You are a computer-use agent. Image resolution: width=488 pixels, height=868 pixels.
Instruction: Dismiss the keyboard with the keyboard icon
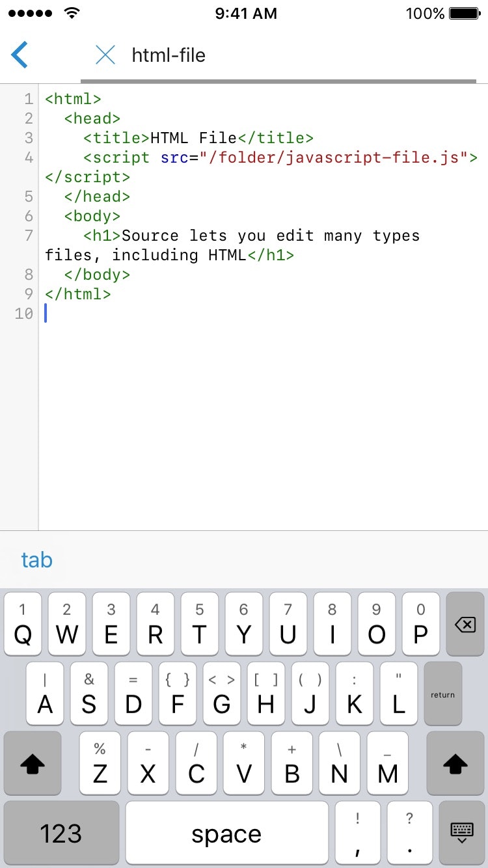pyautogui.click(x=462, y=832)
